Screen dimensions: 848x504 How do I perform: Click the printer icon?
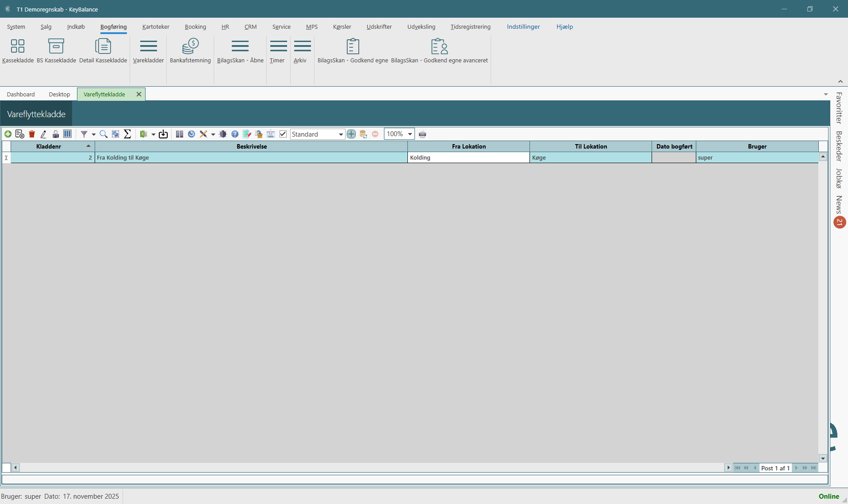point(422,134)
